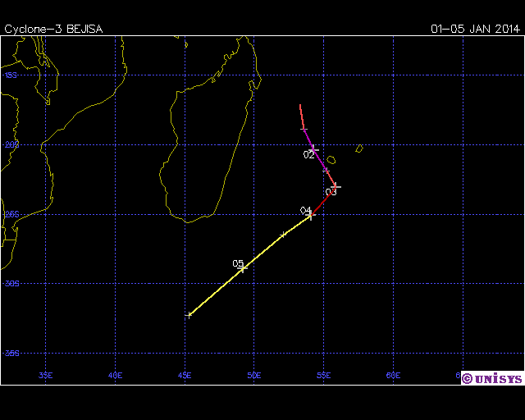The height and width of the screenshot is (420, 525).
Task: Click the 40E longitude label
Action: tap(115, 376)
